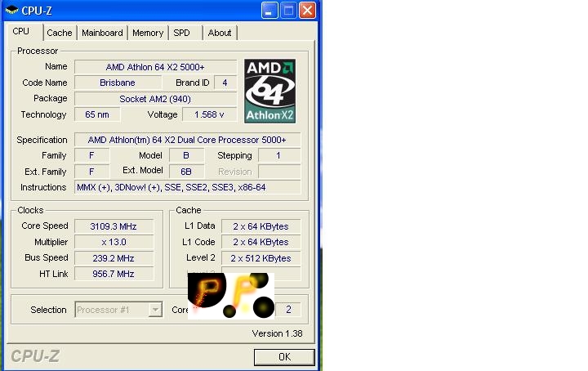Click the Voltage value 1.568 v
Image resolution: width=588 pixels, height=371 pixels.
pyautogui.click(x=210, y=114)
